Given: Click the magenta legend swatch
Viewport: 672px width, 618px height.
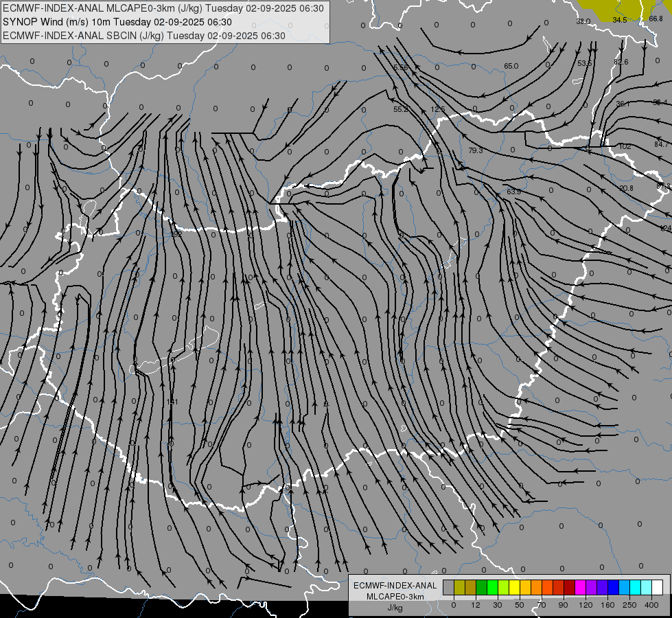Looking at the screenshot, I should [581, 587].
